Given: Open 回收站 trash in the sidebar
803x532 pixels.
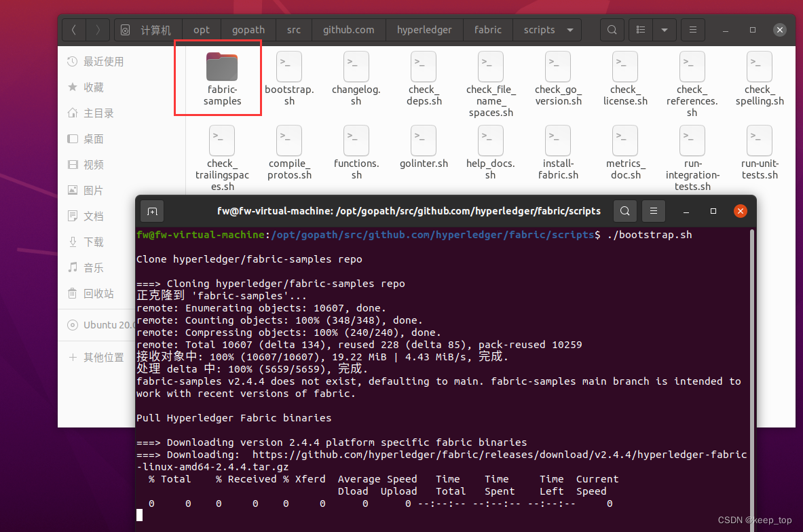Looking at the screenshot, I should 96,293.
